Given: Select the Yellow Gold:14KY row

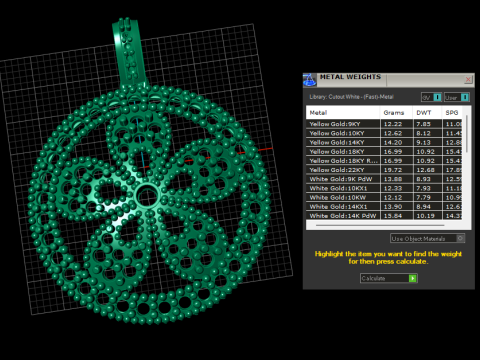Looking at the screenshot, I should 384,142.
